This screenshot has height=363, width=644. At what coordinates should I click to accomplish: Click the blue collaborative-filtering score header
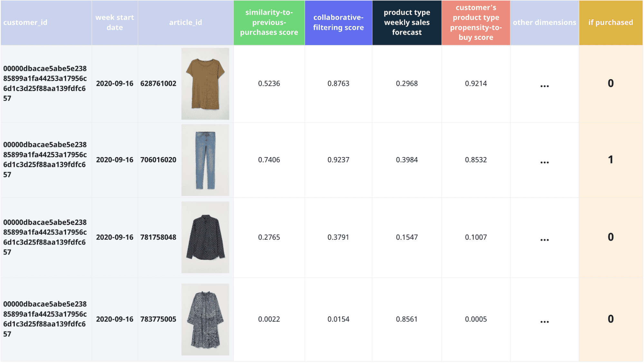tap(338, 23)
